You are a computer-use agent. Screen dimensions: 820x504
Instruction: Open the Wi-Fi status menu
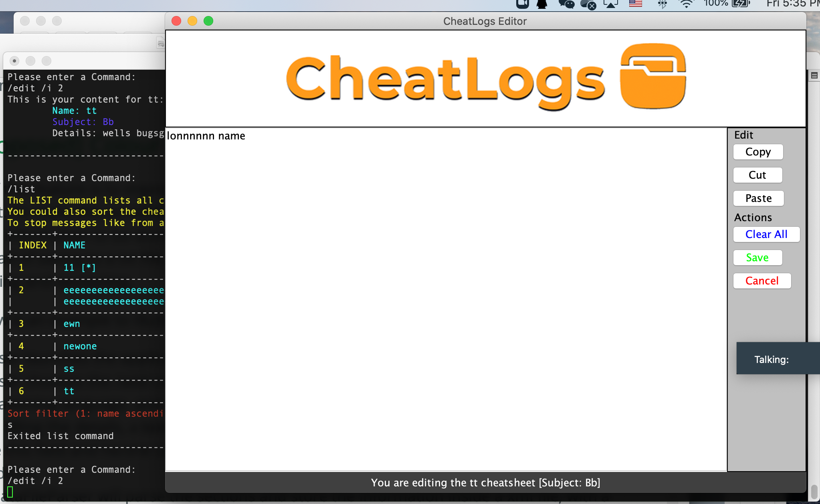pyautogui.click(x=687, y=4)
